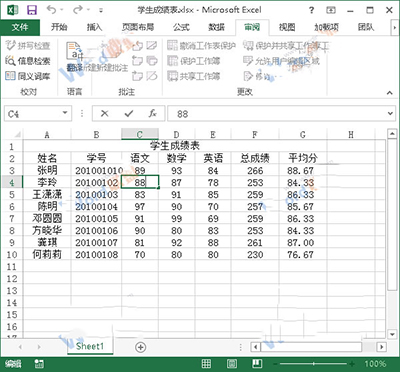This screenshot has width=400, height=372.
Task: Expand the formula bar with the chevron
Action: click(390, 114)
